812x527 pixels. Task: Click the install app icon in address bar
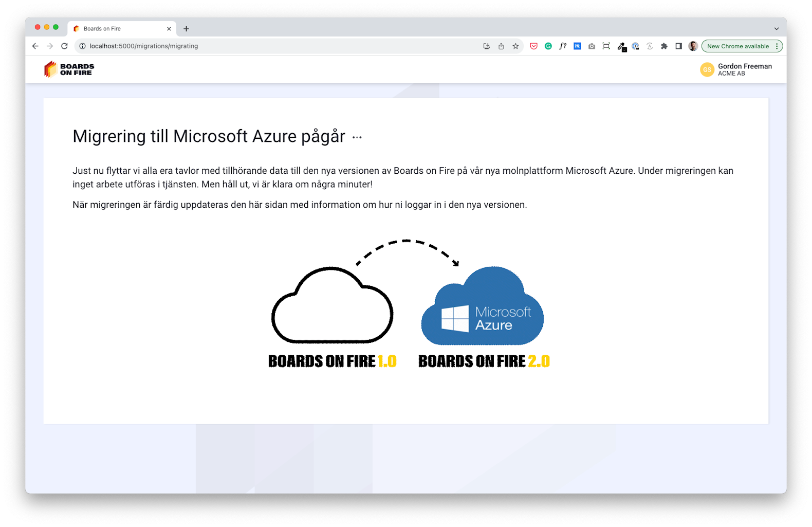pos(487,46)
